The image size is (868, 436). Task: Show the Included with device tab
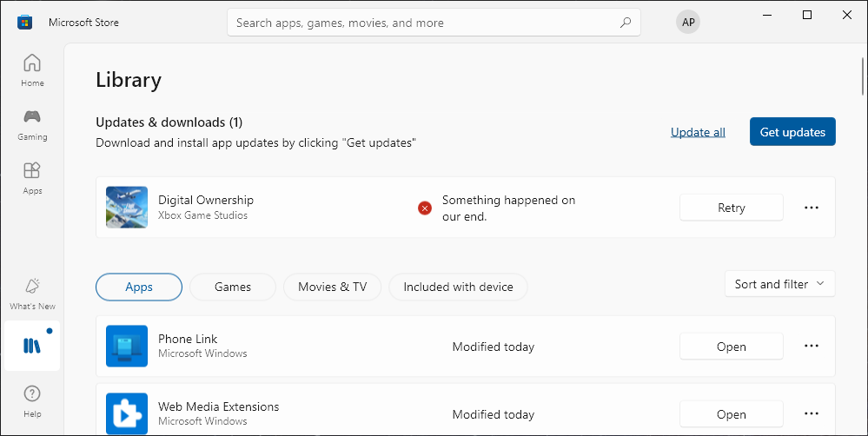pyautogui.click(x=458, y=287)
